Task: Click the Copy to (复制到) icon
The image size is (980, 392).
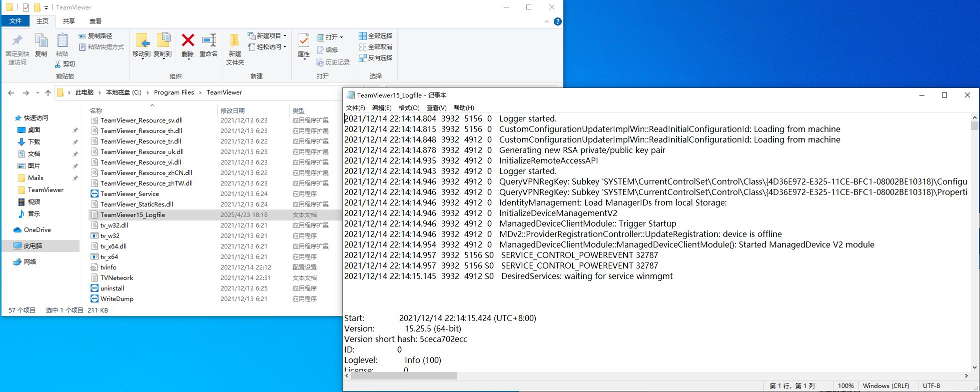Action: point(163,41)
